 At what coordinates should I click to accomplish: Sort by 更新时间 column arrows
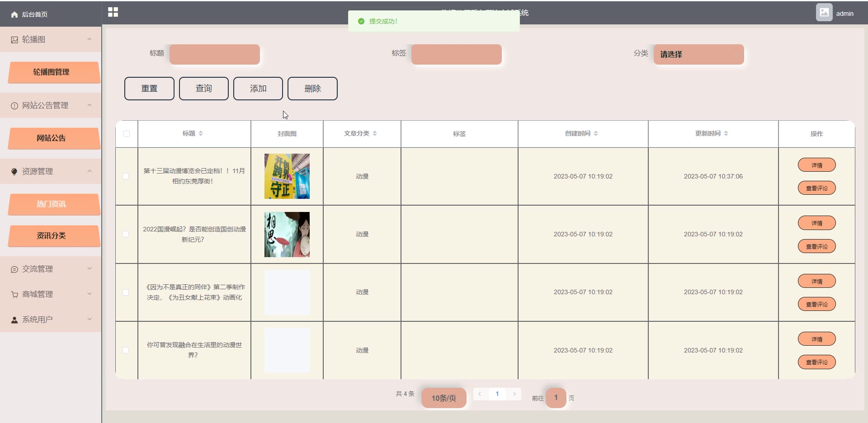726,134
